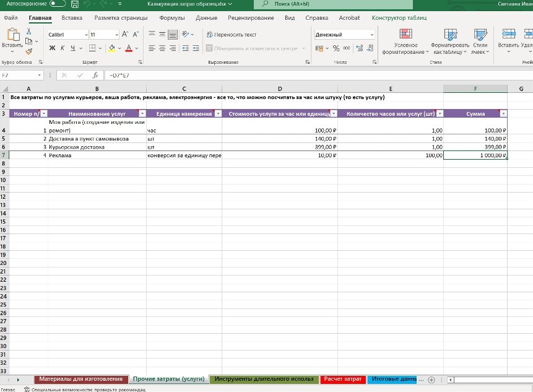
Task: Toggle bottom vertical alignment
Action: tap(173, 34)
